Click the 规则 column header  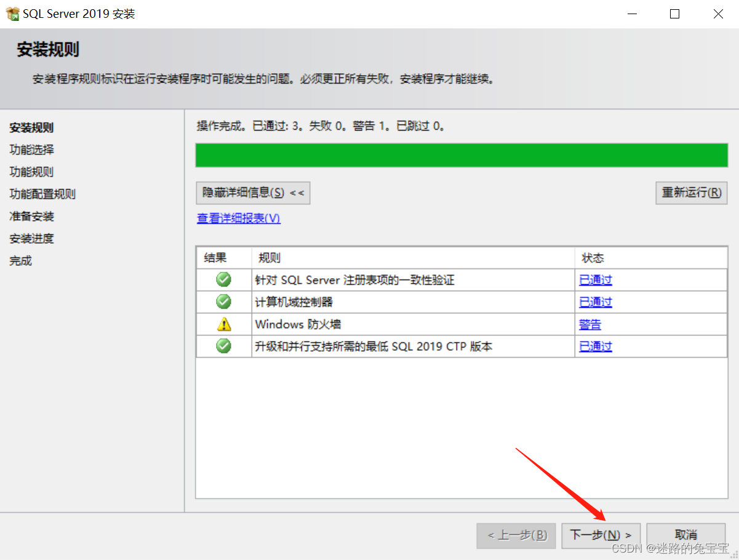click(x=413, y=258)
